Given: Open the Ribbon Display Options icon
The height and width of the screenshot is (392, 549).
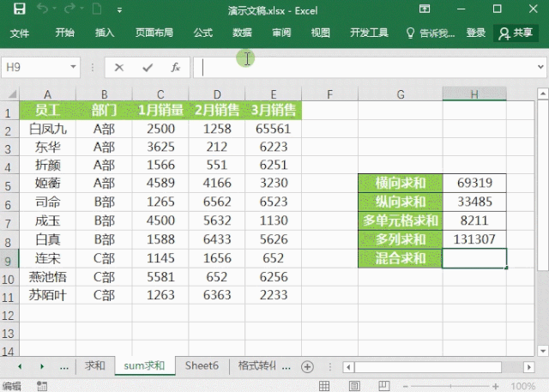Looking at the screenshot, I should tap(425, 9).
